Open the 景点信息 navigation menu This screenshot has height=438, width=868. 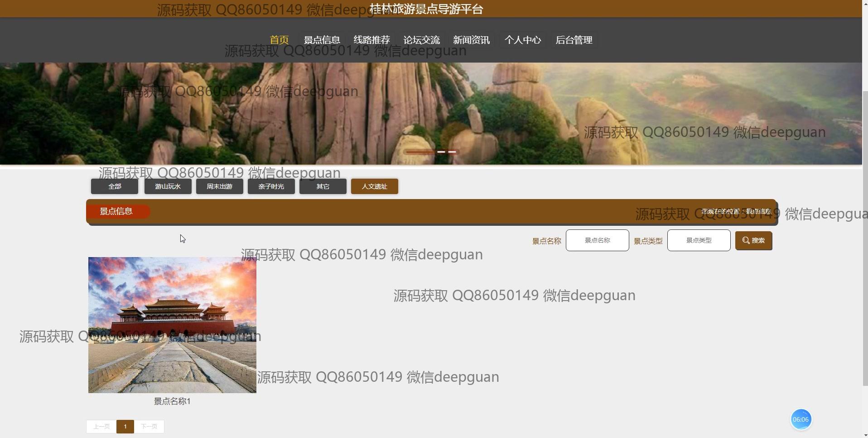pyautogui.click(x=322, y=40)
